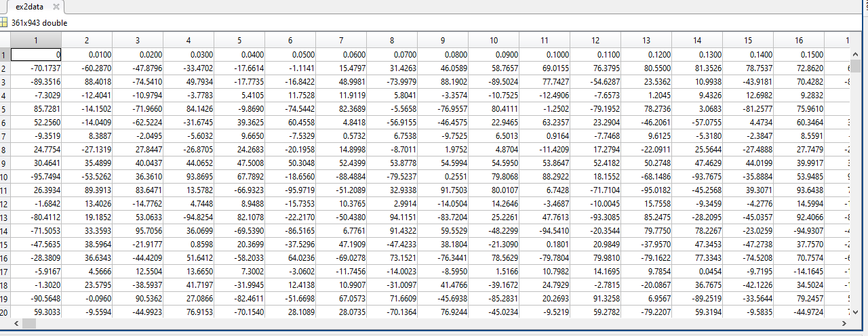Select cell with value 39.3625
This screenshot has width=868, height=336.
pyautogui.click(x=240, y=123)
